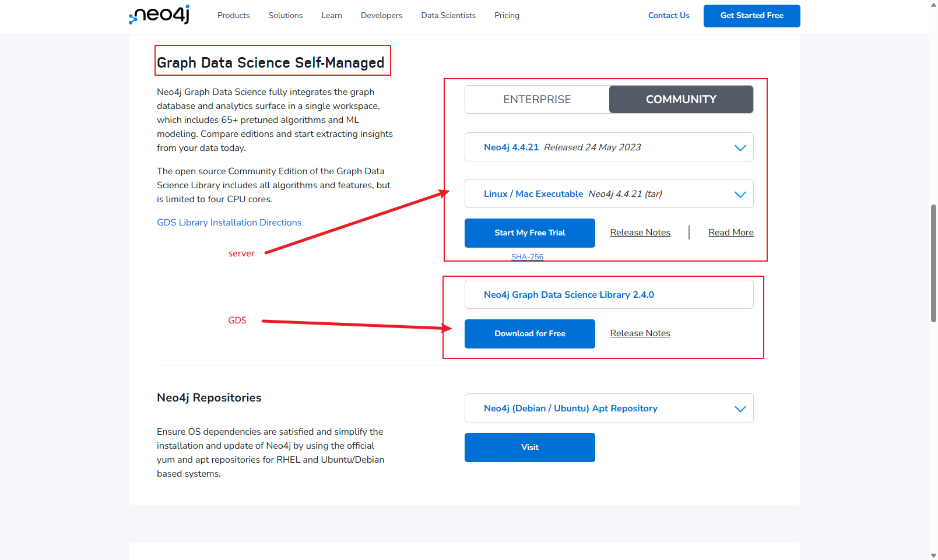Open the Linux / Mac Executable dropdown
The image size is (938, 560).
tap(609, 194)
